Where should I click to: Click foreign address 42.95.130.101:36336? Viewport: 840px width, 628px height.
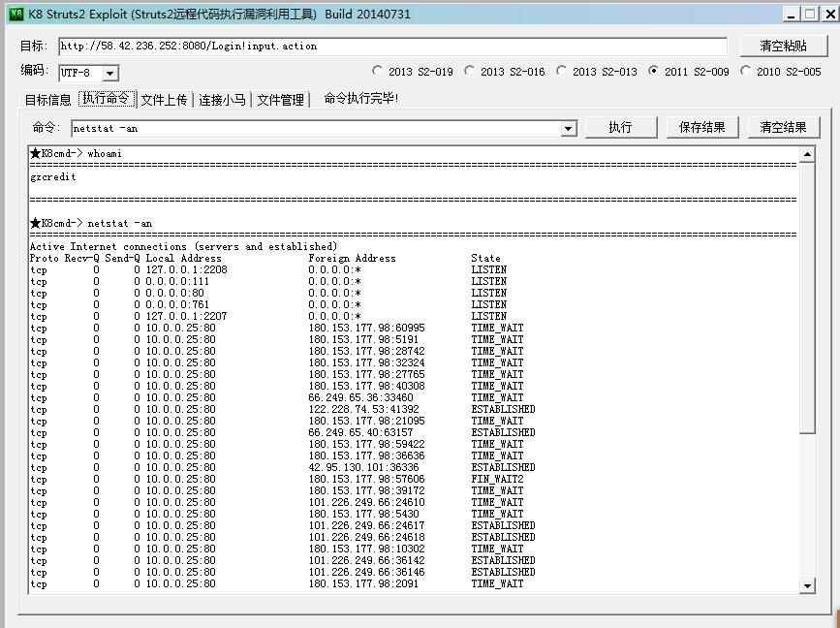click(x=363, y=467)
